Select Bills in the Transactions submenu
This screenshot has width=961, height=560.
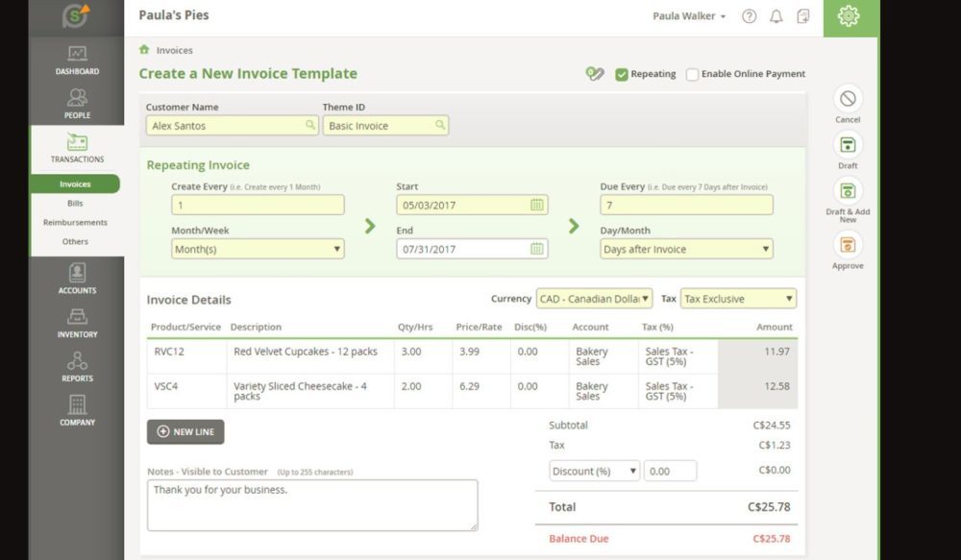click(75, 203)
